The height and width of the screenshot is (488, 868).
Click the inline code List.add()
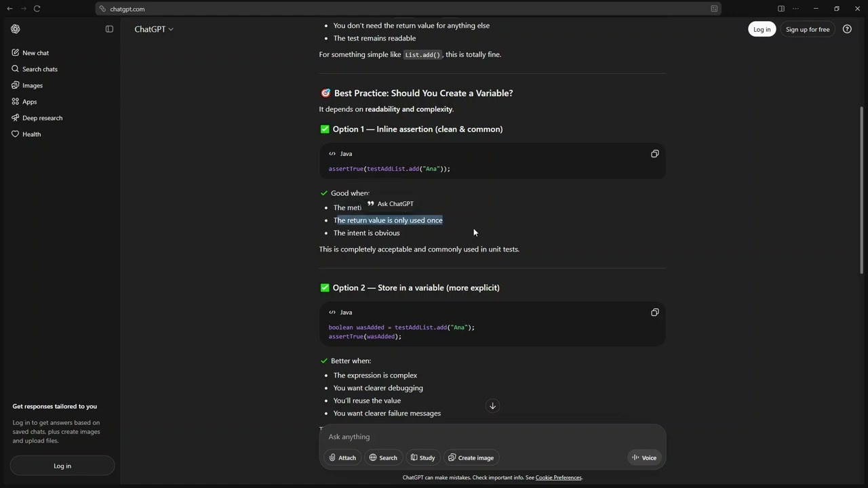[422, 55]
